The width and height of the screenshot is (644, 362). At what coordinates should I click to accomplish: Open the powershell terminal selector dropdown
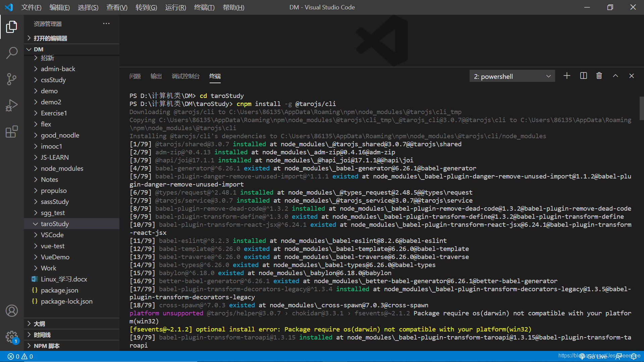click(512, 76)
